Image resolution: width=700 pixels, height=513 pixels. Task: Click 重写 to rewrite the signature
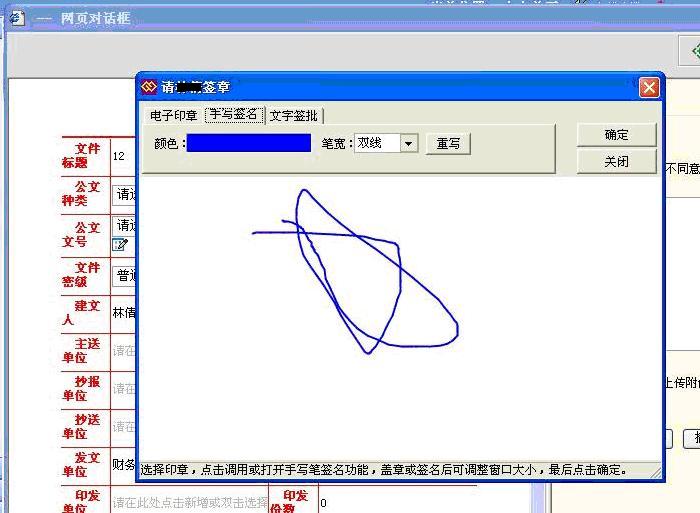[448, 144]
